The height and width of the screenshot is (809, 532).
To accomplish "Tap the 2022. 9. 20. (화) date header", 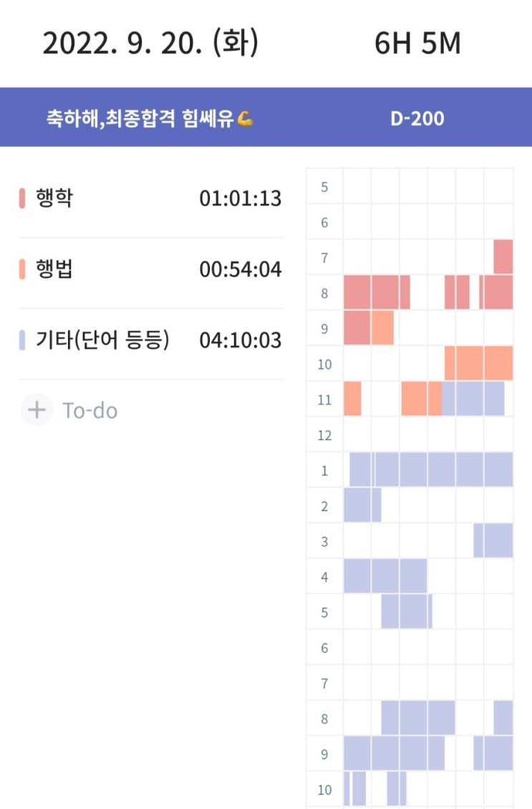I will (x=150, y=44).
